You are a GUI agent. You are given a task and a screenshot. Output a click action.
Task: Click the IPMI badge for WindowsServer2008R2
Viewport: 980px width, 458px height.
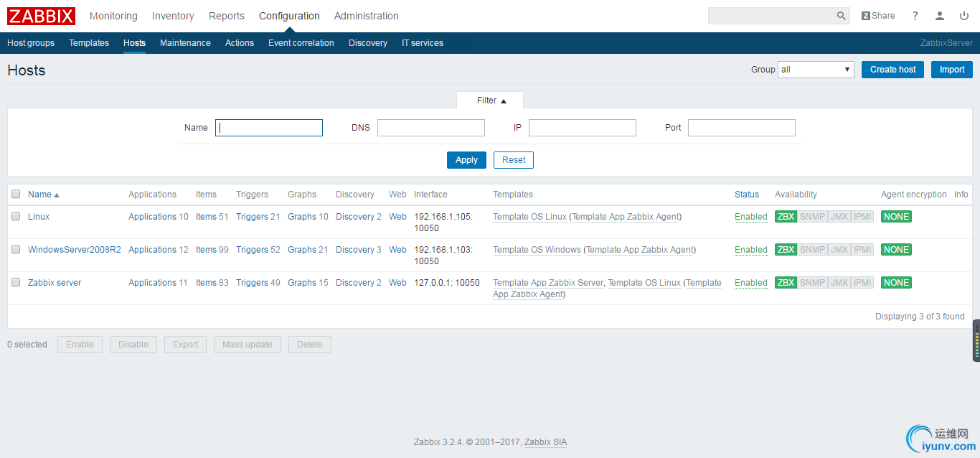click(862, 250)
